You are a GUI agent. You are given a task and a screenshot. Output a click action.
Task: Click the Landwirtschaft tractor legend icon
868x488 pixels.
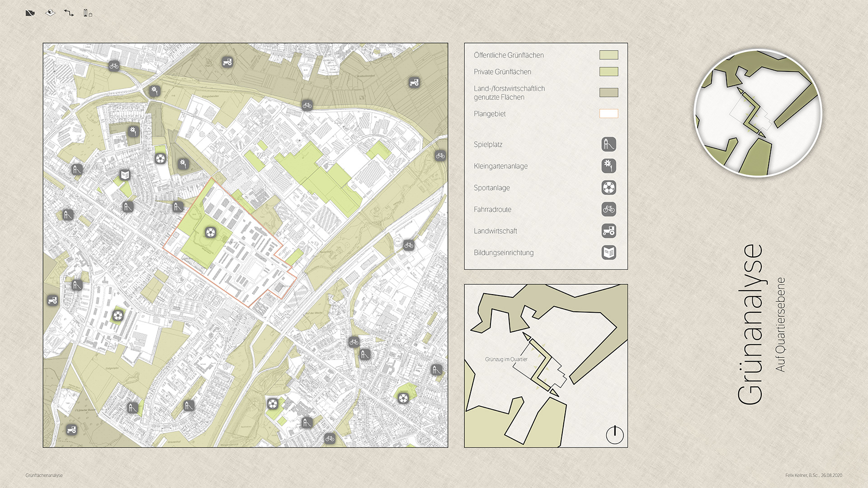point(609,231)
